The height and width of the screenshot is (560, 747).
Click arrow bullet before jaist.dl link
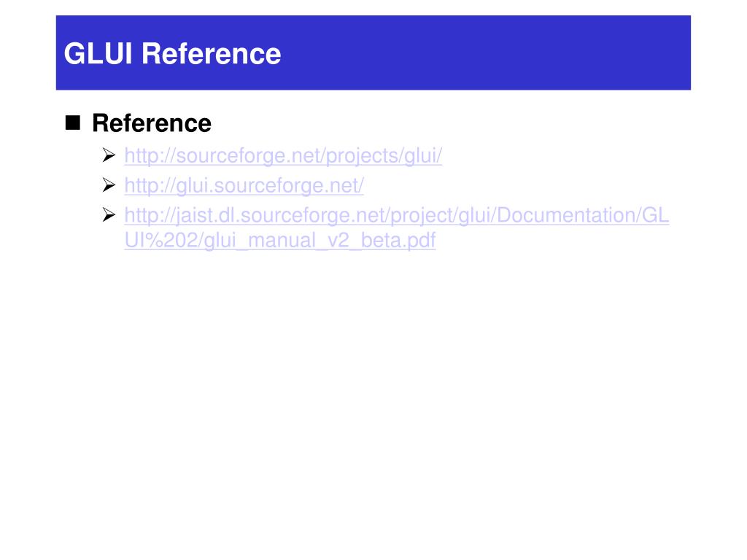coord(109,215)
